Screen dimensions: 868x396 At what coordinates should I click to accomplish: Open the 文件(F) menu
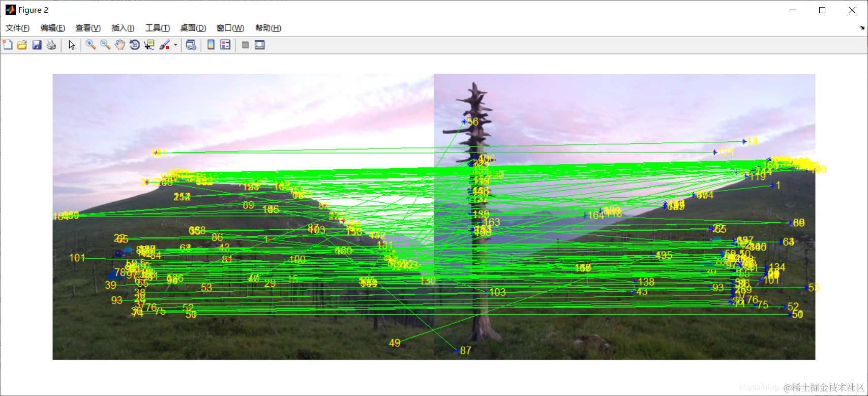[x=17, y=28]
